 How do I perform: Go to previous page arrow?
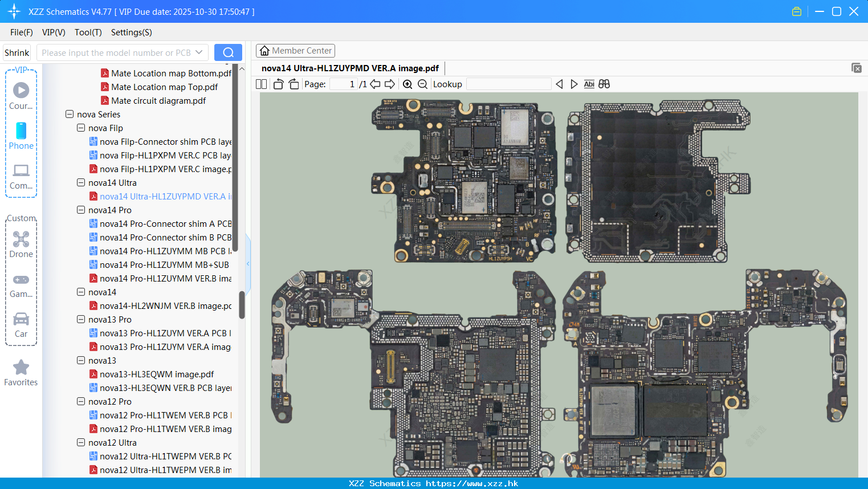[x=375, y=84]
